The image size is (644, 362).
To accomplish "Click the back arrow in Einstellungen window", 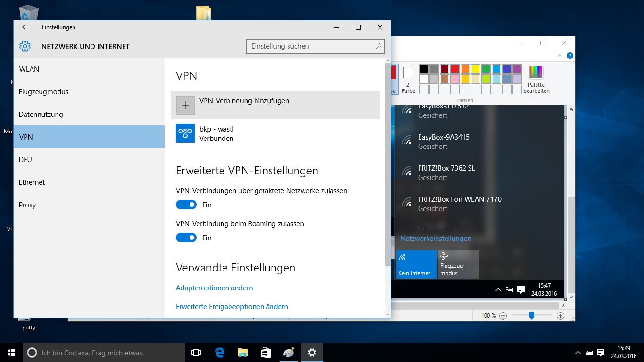I will pos(25,27).
